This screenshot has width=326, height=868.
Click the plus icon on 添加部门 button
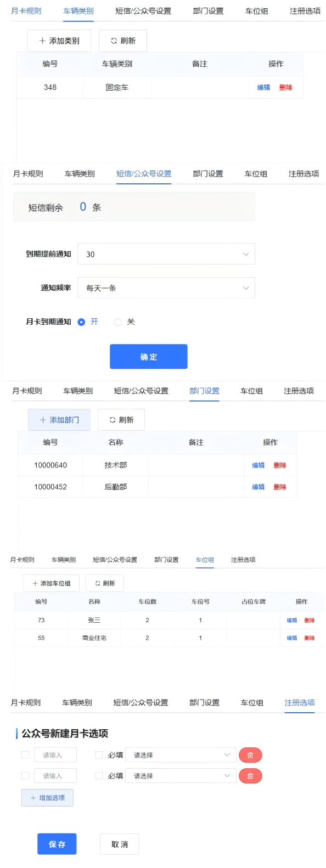pos(43,420)
